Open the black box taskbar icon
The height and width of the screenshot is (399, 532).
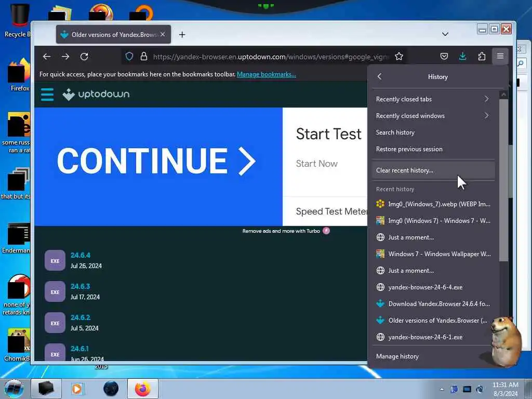click(46, 389)
